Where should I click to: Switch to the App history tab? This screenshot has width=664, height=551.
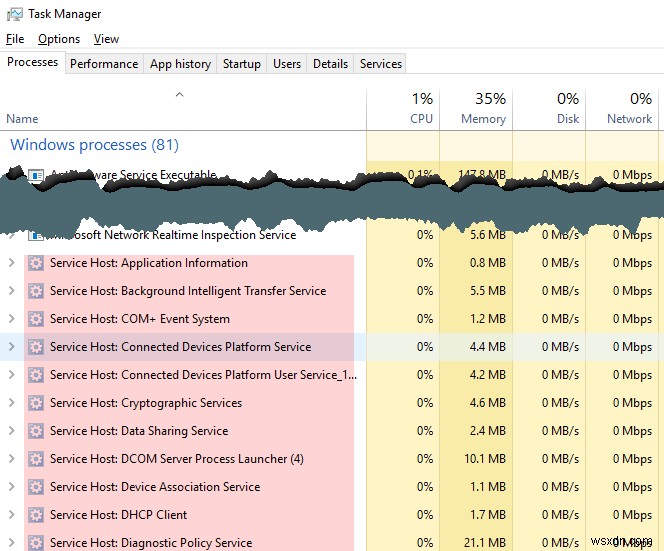coord(180,64)
